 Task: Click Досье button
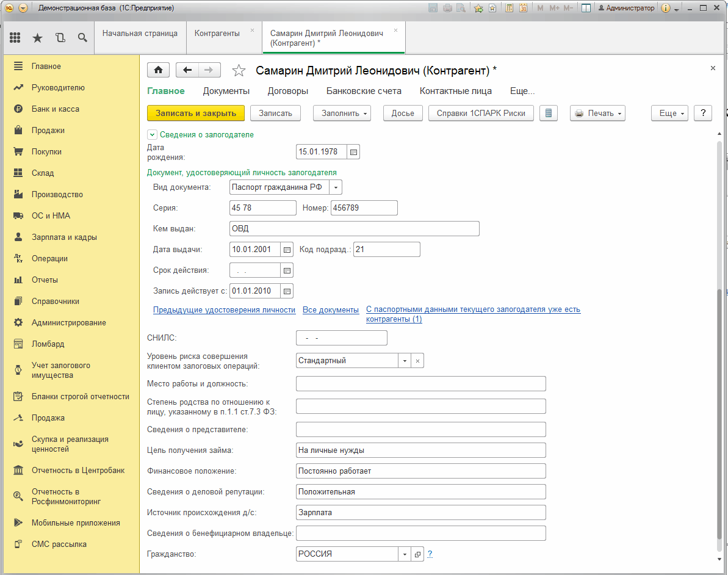point(403,114)
